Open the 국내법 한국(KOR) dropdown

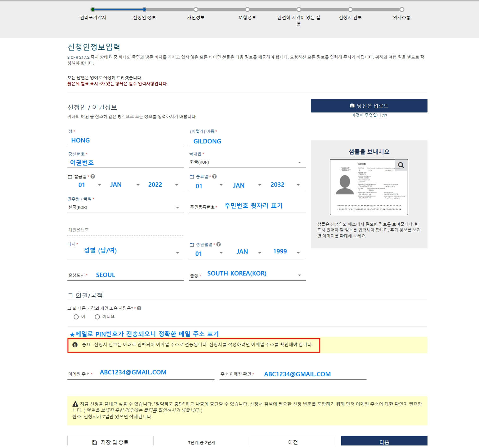299,162
